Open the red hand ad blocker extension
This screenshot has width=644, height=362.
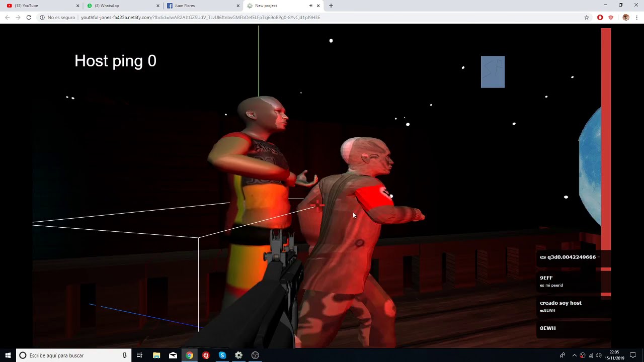click(600, 18)
